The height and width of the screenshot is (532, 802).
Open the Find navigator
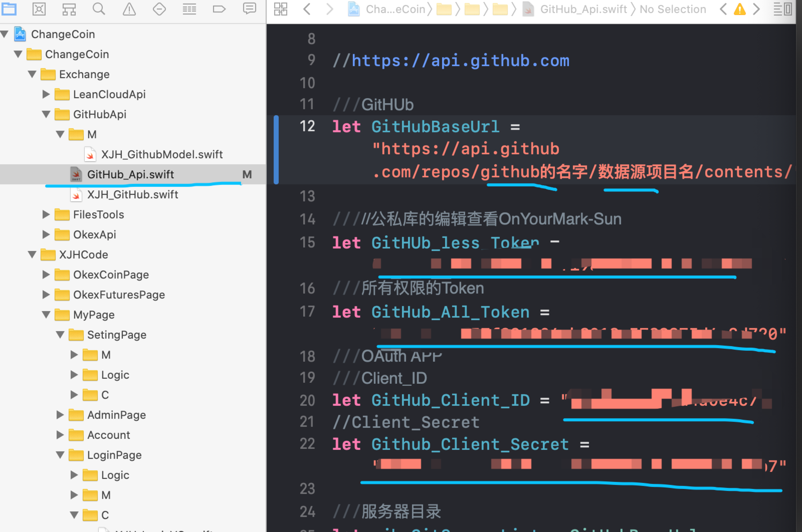[99, 9]
